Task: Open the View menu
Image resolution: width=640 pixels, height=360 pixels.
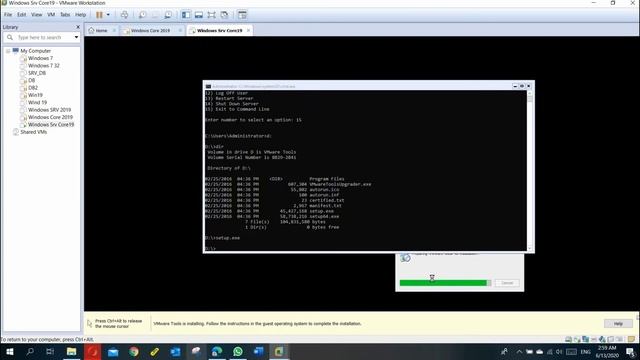Action: pos(36,15)
